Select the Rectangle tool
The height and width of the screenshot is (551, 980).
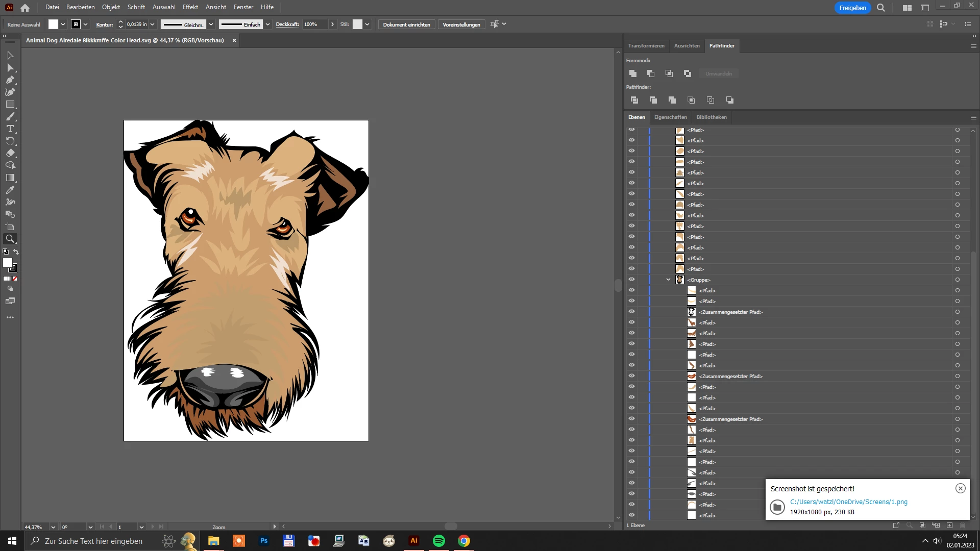(x=10, y=104)
